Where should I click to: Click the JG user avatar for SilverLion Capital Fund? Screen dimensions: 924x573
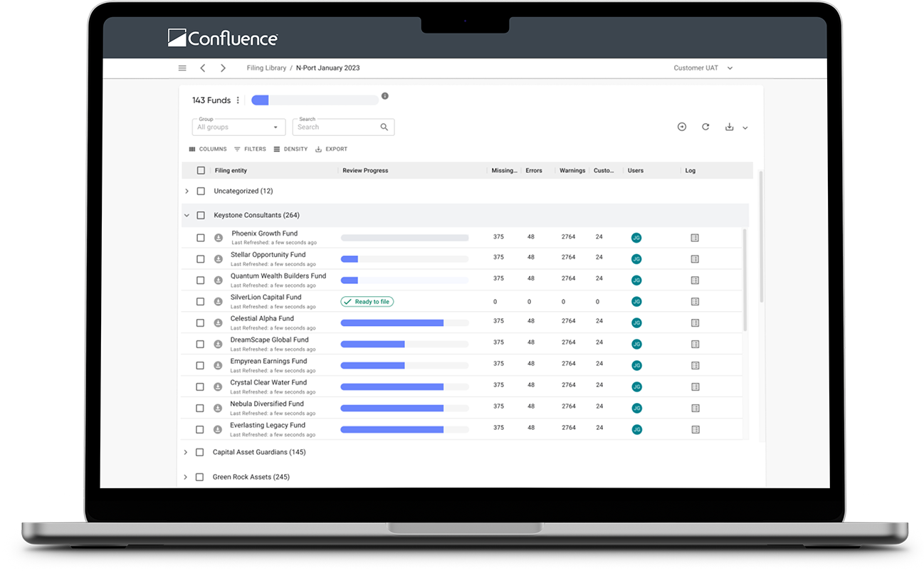point(636,302)
